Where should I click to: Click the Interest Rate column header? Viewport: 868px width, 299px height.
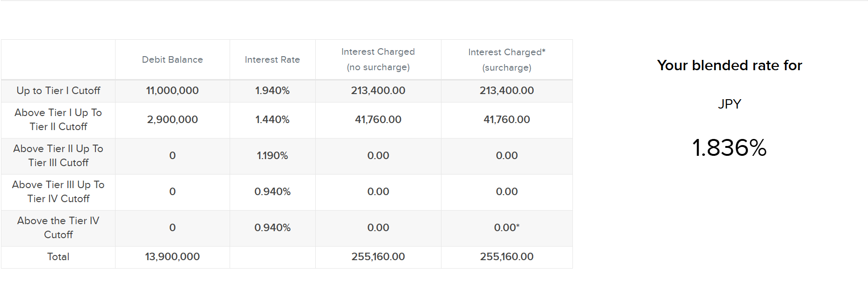click(x=272, y=59)
